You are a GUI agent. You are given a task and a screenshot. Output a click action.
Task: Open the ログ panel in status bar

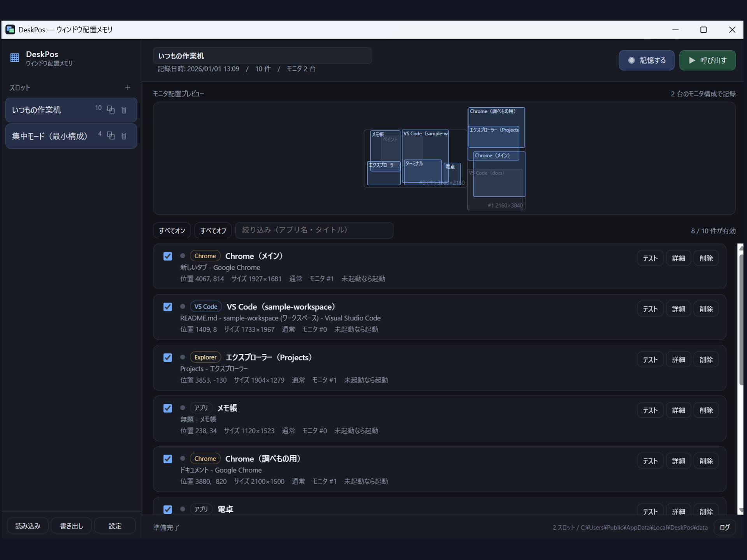(725, 528)
